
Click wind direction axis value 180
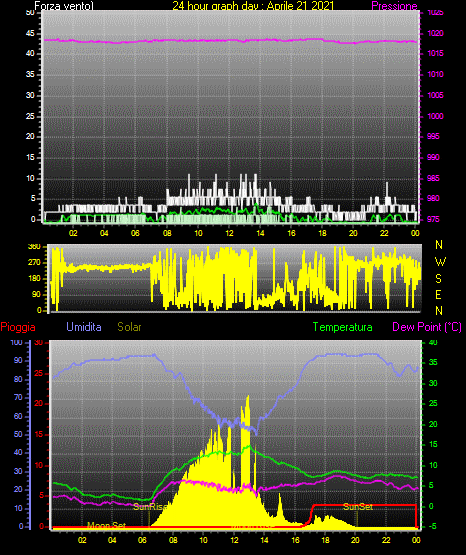(x=34, y=279)
